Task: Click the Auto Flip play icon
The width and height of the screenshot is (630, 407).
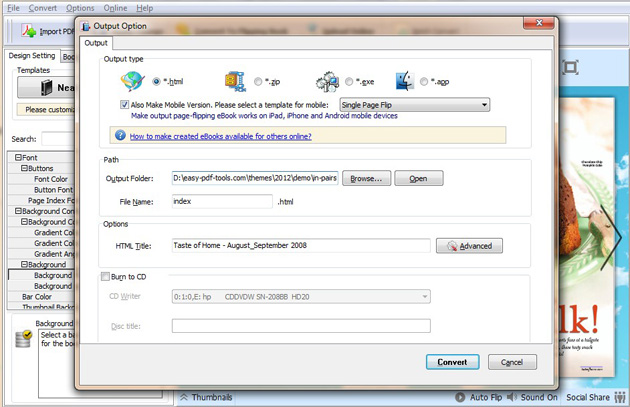Action: pyautogui.click(x=460, y=397)
